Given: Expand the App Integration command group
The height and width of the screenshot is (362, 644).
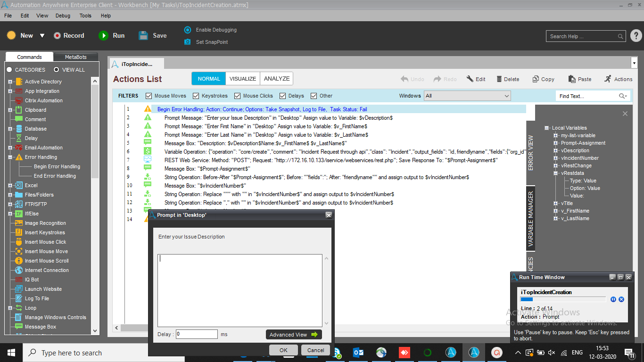Looking at the screenshot, I should click(10, 91).
